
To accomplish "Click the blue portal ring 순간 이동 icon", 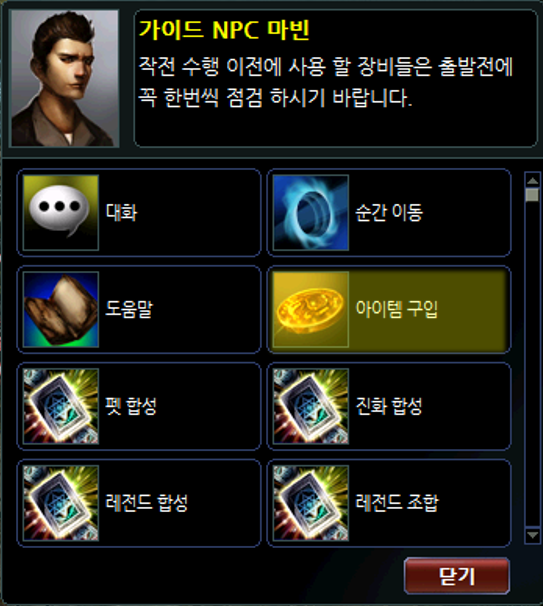I will (311, 213).
